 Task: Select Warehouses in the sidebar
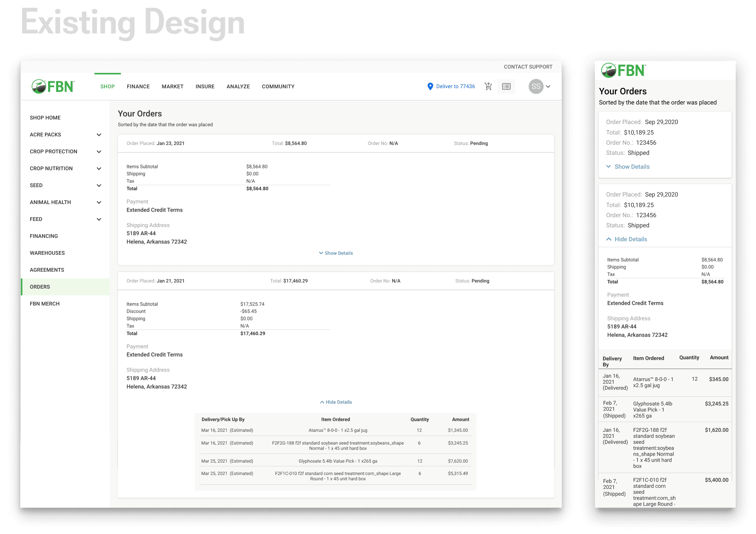(x=47, y=253)
